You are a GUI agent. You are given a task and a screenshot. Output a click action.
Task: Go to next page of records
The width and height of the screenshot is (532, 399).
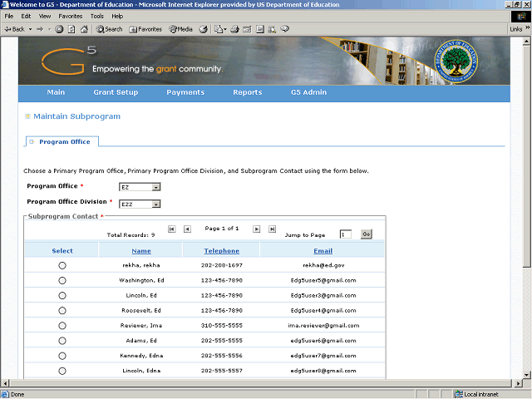[x=257, y=229]
